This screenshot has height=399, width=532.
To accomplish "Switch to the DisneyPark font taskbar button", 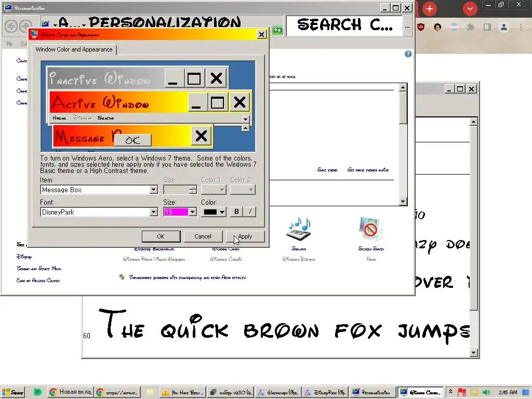I will (x=325, y=392).
